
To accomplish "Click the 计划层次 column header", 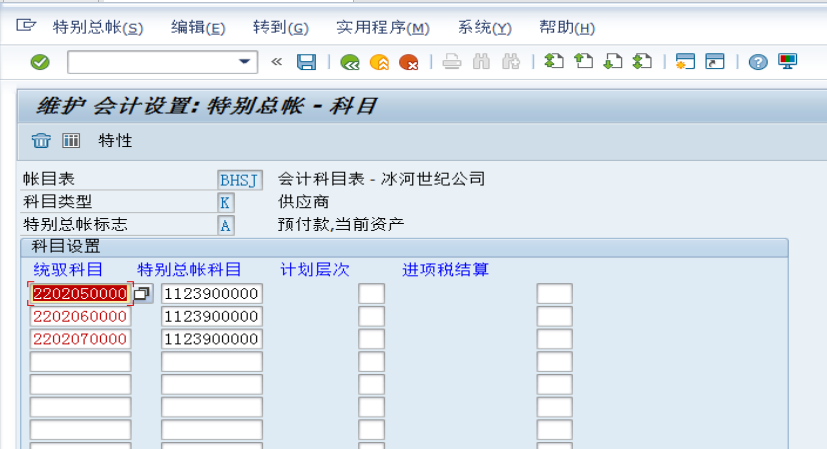I will 314,270.
